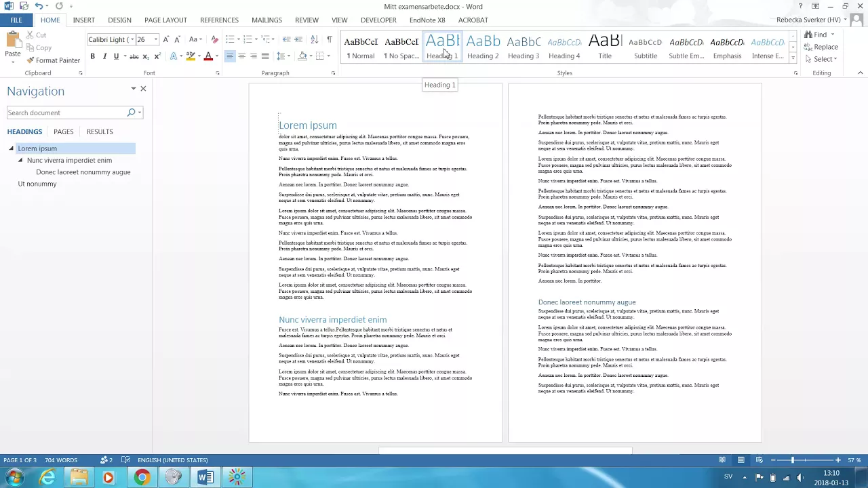Click Increase Indent icon
This screenshot has width=868, height=488.
point(299,39)
